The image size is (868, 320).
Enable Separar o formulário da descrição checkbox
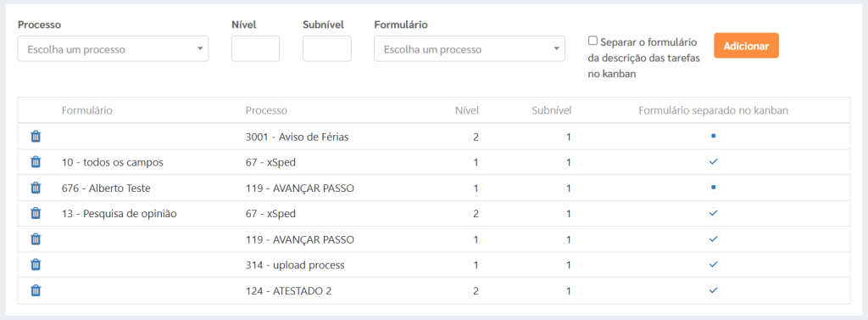(593, 41)
